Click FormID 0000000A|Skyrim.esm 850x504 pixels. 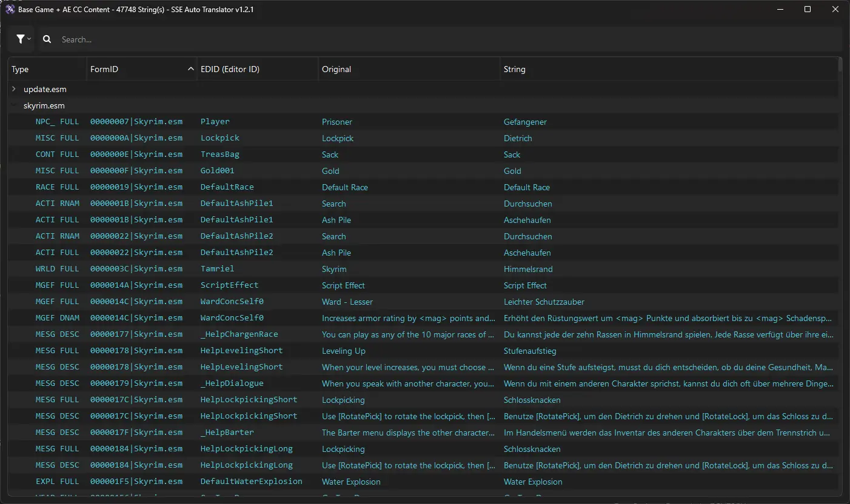pyautogui.click(x=136, y=138)
